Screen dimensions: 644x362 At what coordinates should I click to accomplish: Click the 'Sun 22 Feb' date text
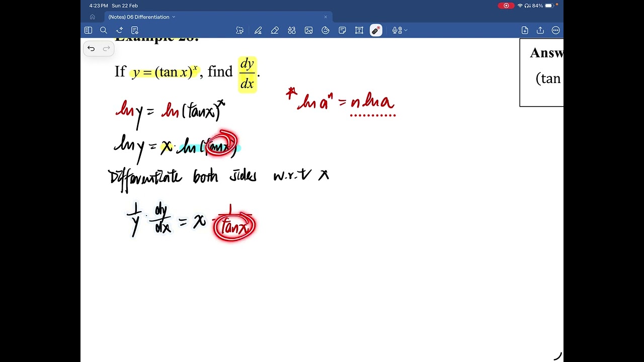point(125,6)
